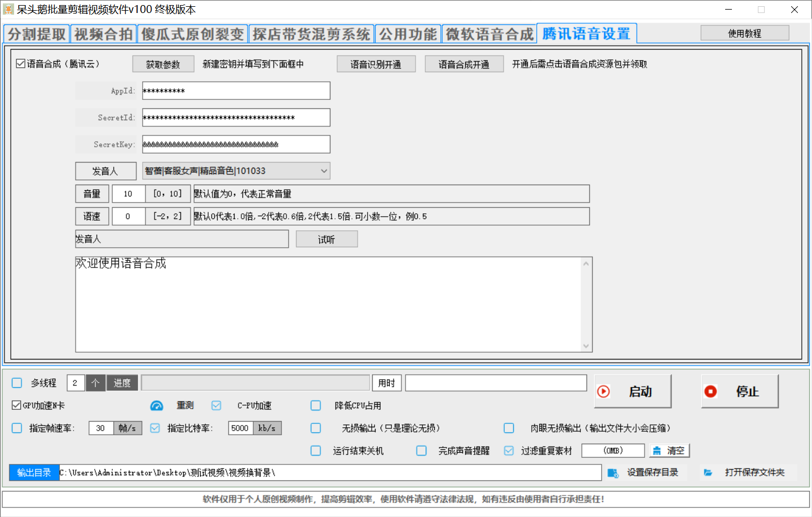Click the SecretId input field
This screenshot has height=517, width=812.
click(x=236, y=117)
